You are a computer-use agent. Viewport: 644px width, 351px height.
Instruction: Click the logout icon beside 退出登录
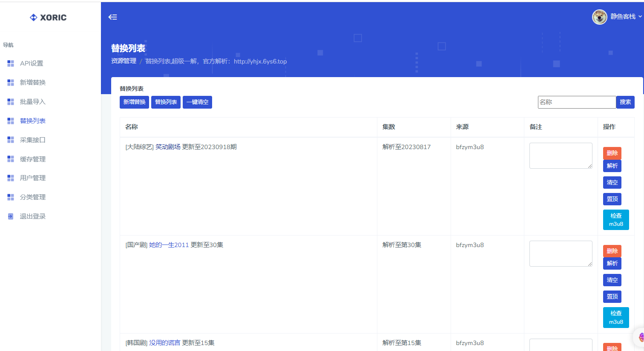click(x=11, y=216)
